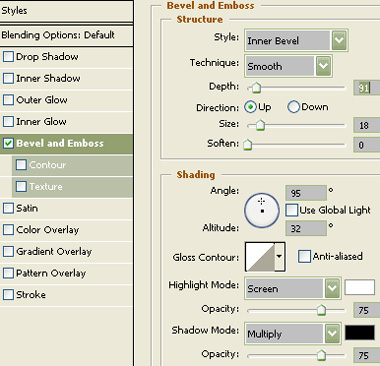
Task: Check the Color Overlay checkbox
Action: [x=8, y=230]
